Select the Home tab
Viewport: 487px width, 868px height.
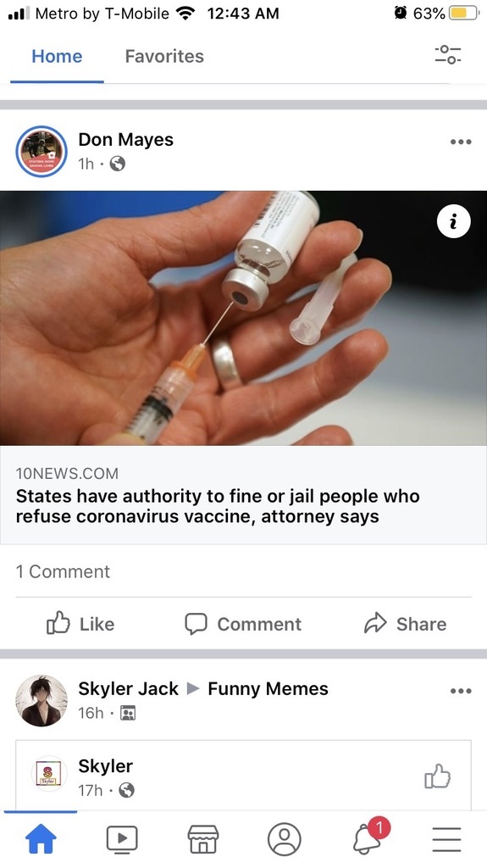click(x=57, y=56)
